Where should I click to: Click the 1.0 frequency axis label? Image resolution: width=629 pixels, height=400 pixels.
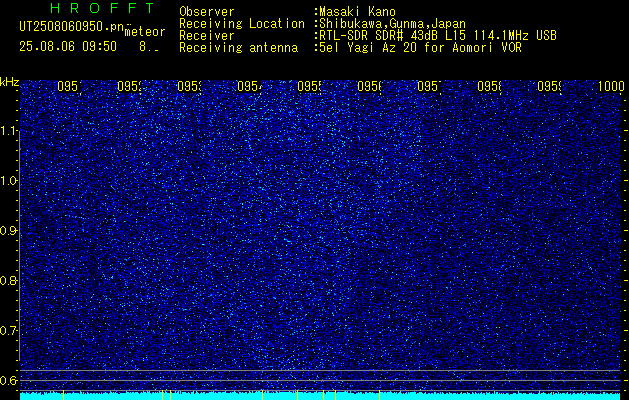pos(8,181)
